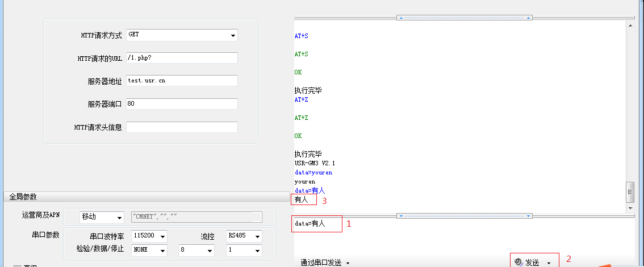Click the 服务器地址 field containing test.usr.cn
The width and height of the screenshot is (644, 267).
click(182, 81)
